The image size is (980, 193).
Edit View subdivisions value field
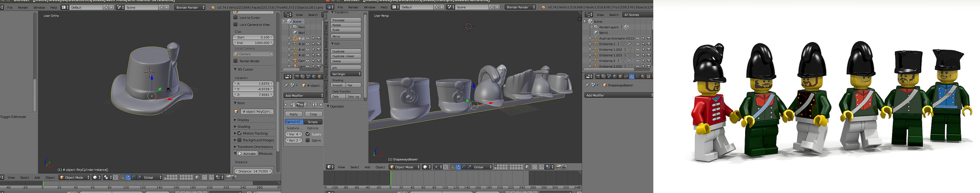pyautogui.click(x=294, y=134)
